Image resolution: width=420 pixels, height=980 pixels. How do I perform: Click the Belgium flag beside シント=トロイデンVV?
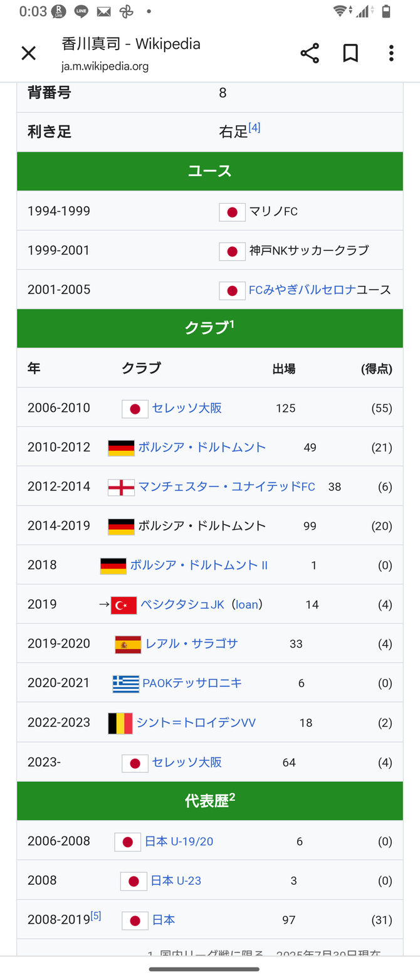pyautogui.click(x=120, y=723)
